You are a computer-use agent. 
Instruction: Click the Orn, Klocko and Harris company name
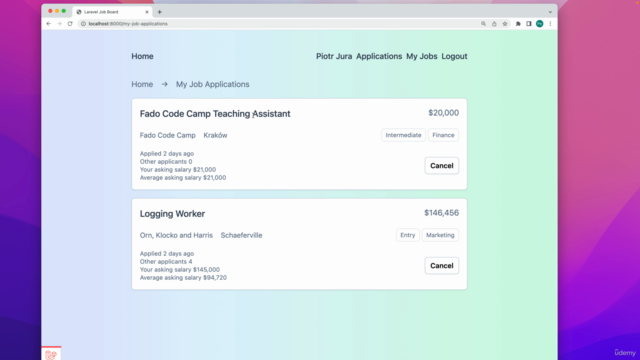tap(176, 235)
